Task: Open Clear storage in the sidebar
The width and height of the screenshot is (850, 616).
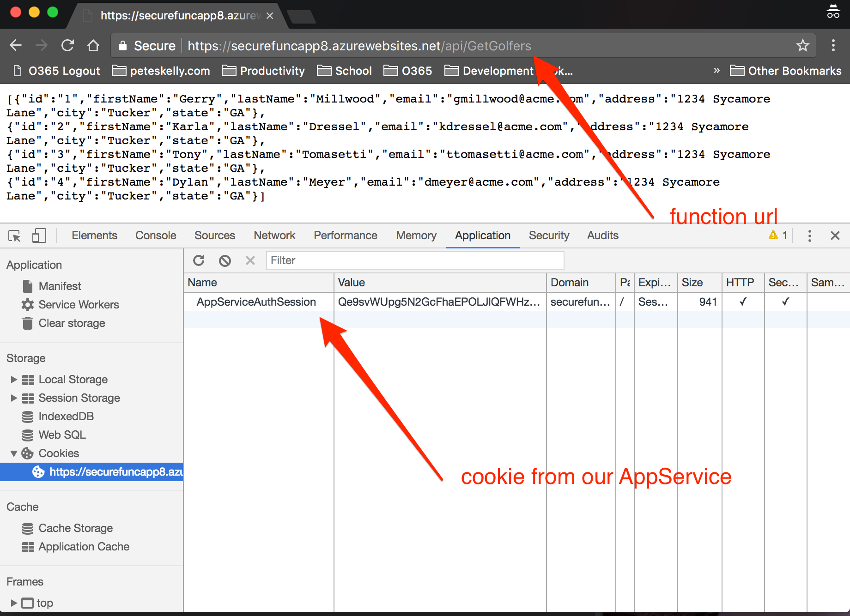Action: [72, 323]
